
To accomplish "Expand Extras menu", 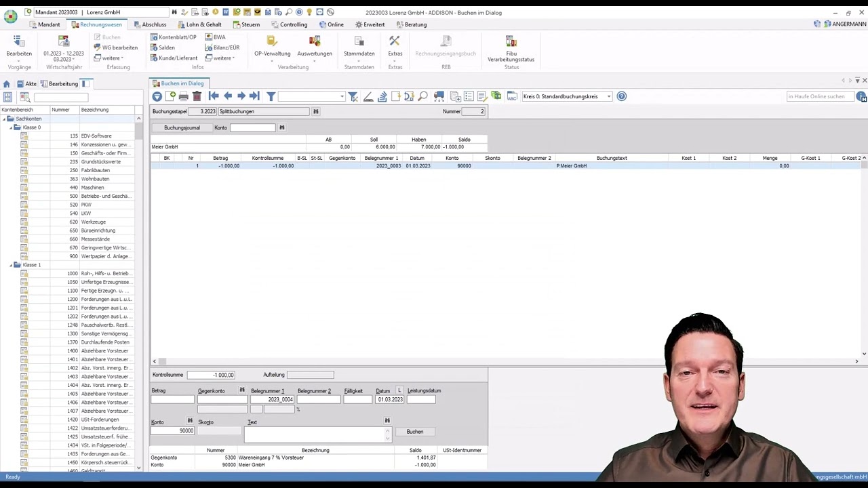I will 395,49.
